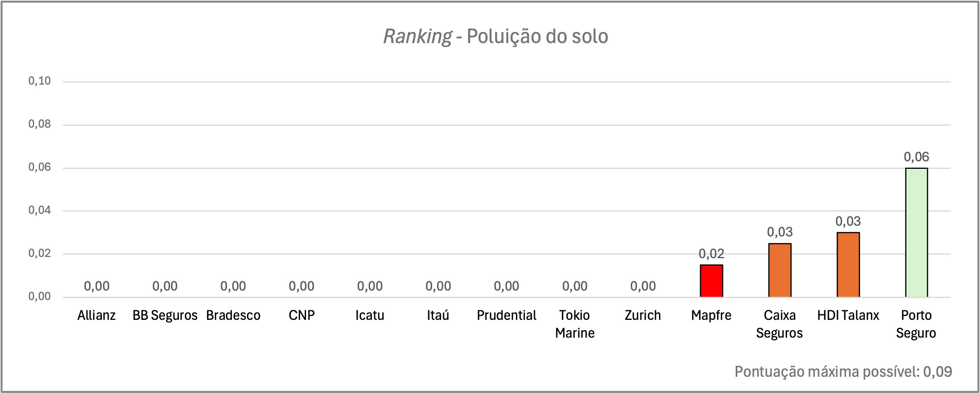Select the HDI Talanx 0,03 data label
Viewport: 980px width, 393px height.
click(848, 221)
